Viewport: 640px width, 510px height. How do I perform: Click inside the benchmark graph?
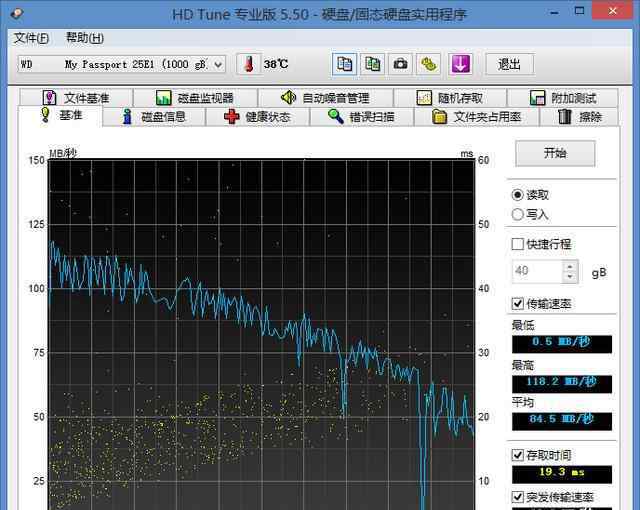(x=262, y=335)
